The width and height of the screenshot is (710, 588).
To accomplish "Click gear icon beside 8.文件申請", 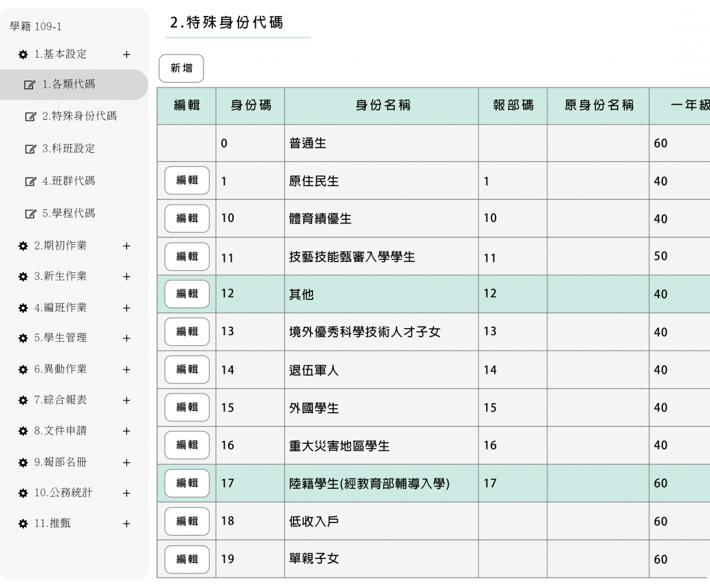I will [23, 432].
